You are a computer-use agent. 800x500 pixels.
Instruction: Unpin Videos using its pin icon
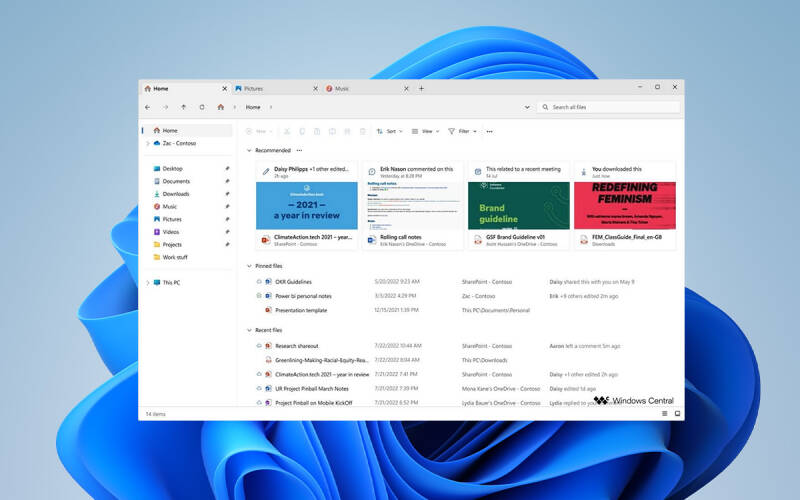[227, 232]
